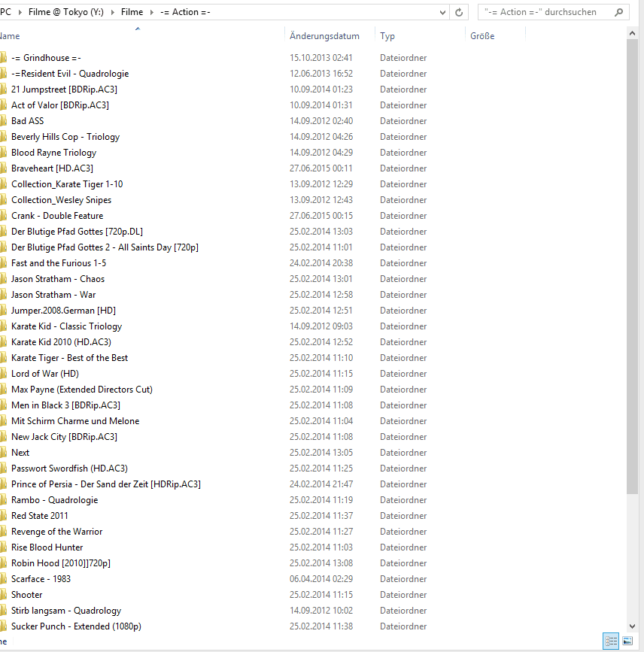644x652 pixels.
Task: Select Fast and the Furious 1-5
Action: [x=59, y=263]
